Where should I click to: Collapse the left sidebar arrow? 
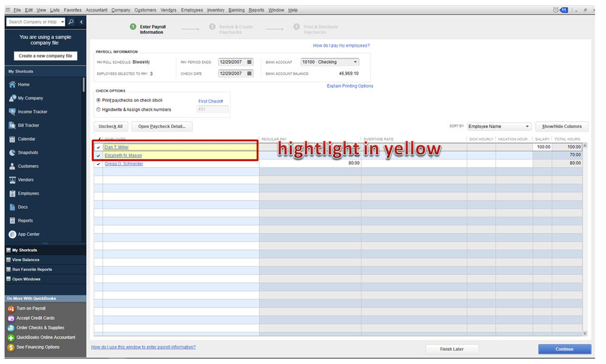click(81, 22)
